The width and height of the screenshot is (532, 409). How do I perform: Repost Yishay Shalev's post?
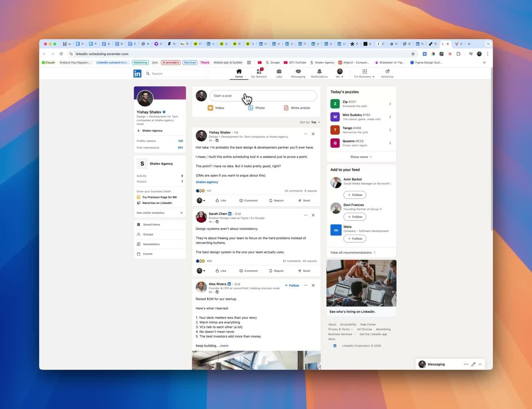click(276, 200)
